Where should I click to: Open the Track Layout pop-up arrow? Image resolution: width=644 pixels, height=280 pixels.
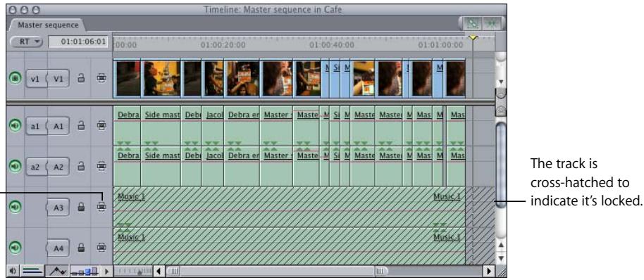click(x=107, y=271)
